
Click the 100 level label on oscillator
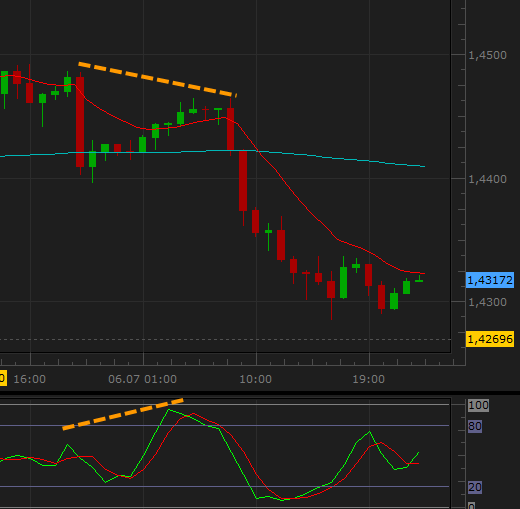point(478,405)
